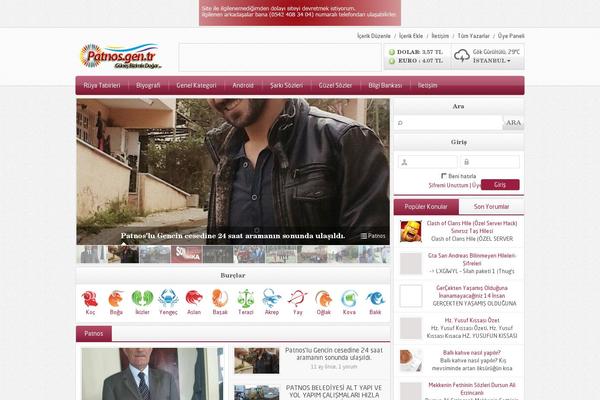Open the Oğlak zodiac icon
Image resolution: width=600 pixels, height=400 pixels.
tap(324, 299)
